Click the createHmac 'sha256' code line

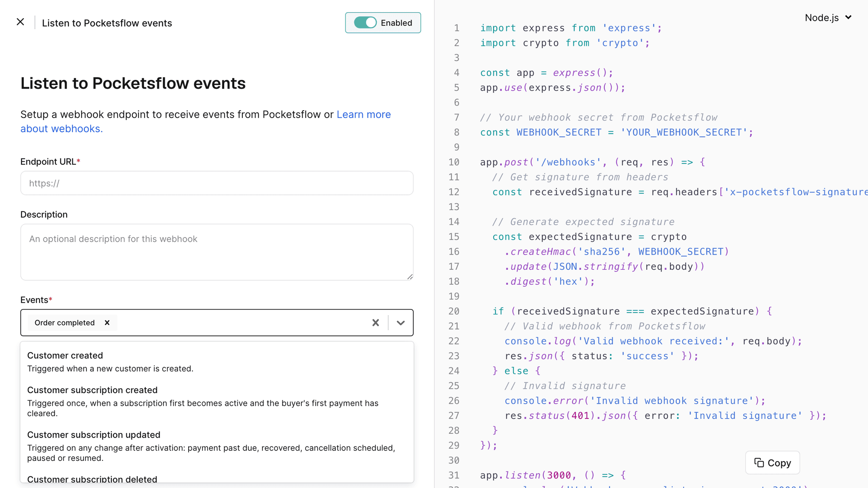(617, 252)
